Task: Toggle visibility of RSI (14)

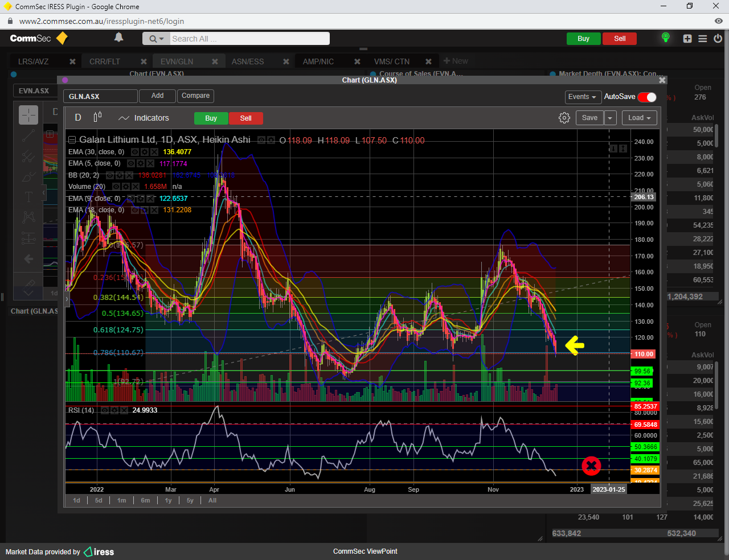Action: click(105, 410)
